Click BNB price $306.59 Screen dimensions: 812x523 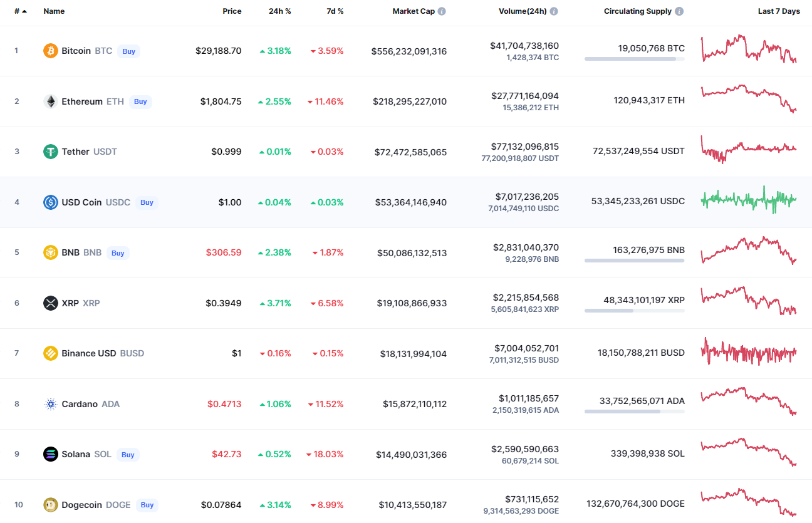[224, 252]
